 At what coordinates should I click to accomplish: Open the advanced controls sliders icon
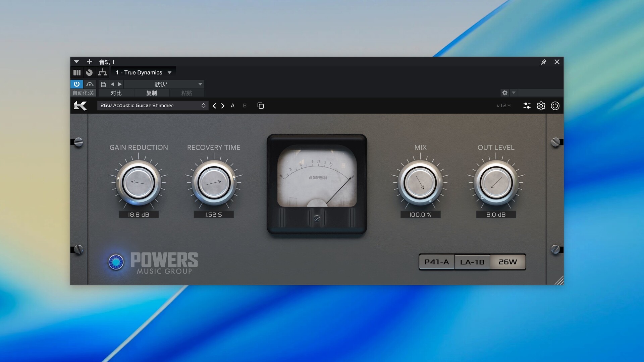[527, 106]
